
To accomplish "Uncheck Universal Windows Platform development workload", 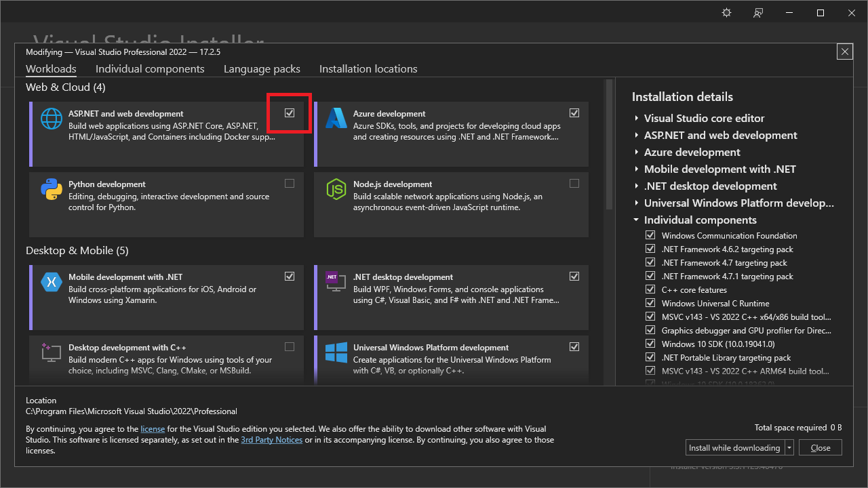I will [574, 347].
